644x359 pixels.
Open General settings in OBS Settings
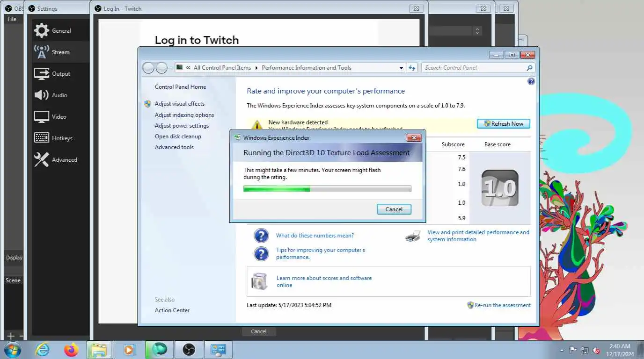[61, 31]
